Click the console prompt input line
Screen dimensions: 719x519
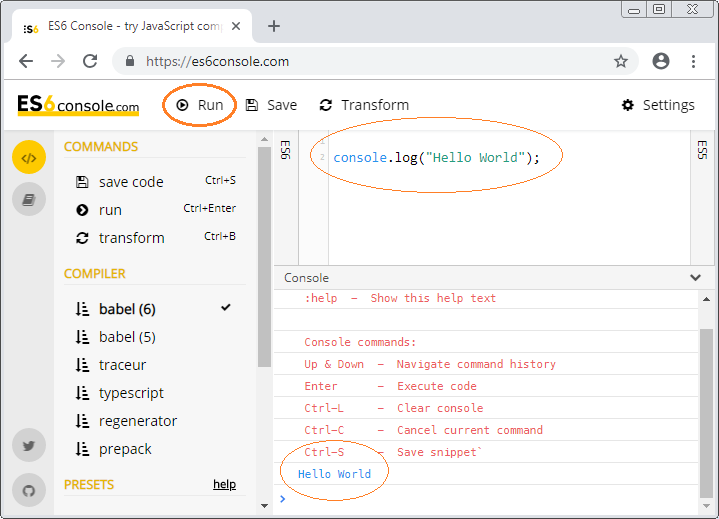[x=486, y=499]
